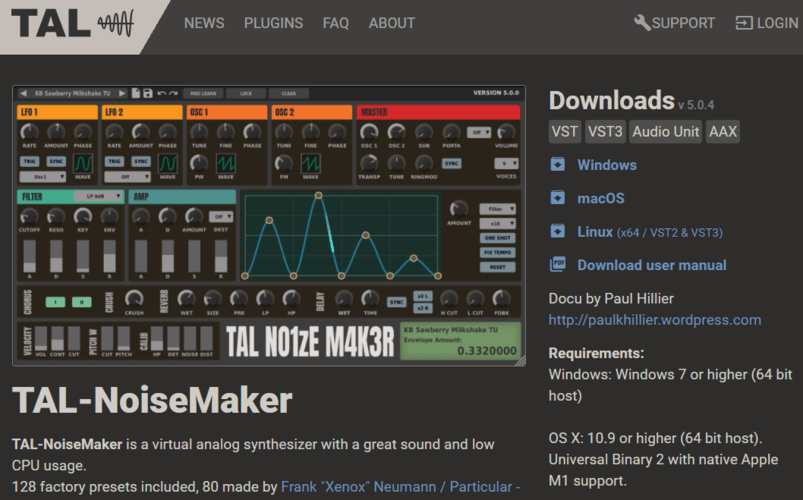Toggle Chorus II button
Viewport: 803px width, 500px height.
point(81,302)
